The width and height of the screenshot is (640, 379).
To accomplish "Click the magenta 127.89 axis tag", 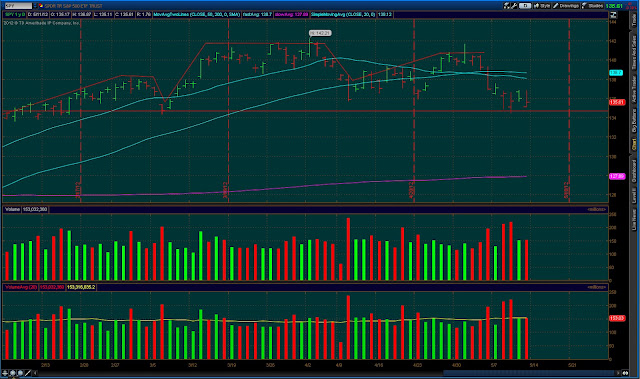I will [617, 176].
